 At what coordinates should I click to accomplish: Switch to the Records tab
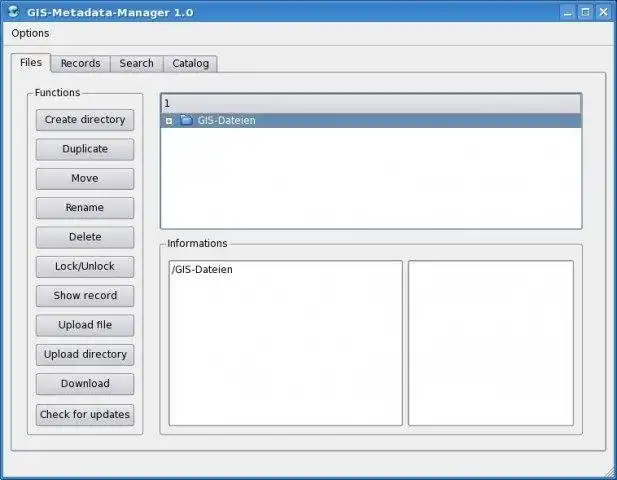(x=80, y=64)
